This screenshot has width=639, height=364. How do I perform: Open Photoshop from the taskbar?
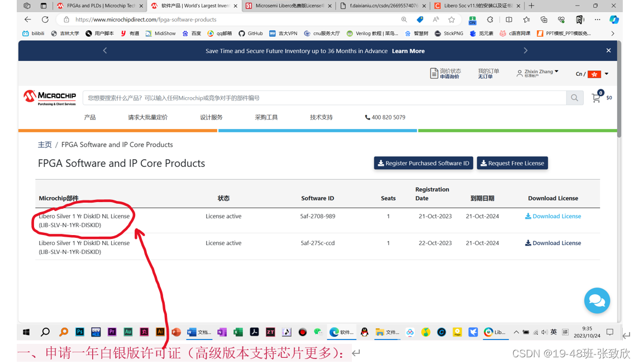click(80, 332)
